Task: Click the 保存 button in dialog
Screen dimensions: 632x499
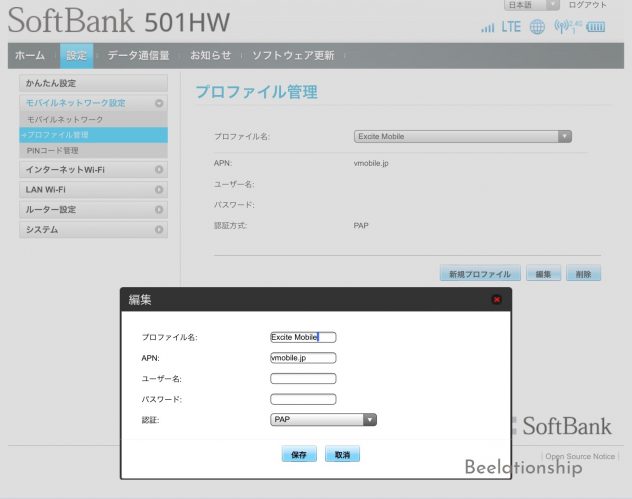Action: click(x=299, y=454)
